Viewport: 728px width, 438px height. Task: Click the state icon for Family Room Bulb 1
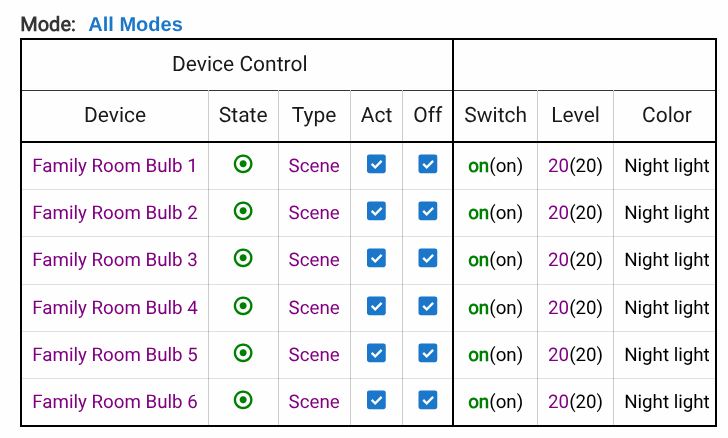coord(242,164)
